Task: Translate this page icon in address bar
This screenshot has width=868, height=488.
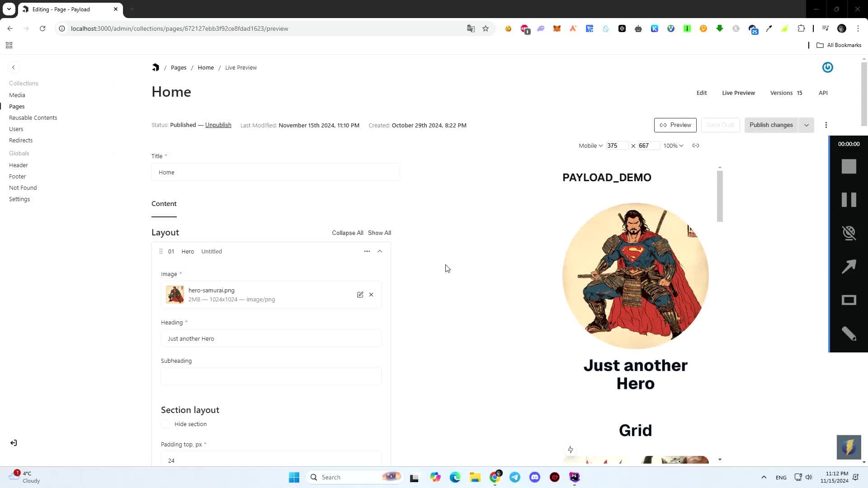Action: tap(471, 28)
